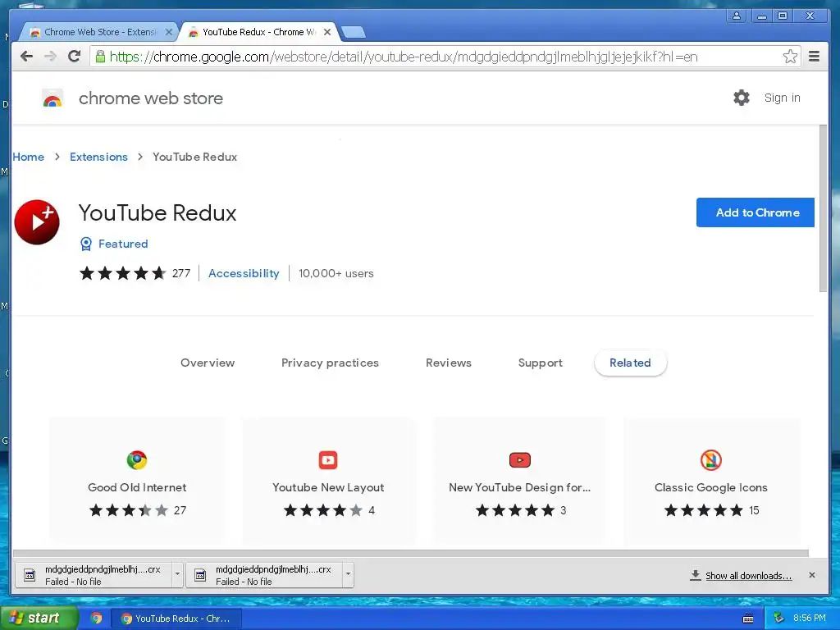This screenshot has width=840, height=630.
Task: Open the Chrome hamburger menu
Action: [814, 57]
